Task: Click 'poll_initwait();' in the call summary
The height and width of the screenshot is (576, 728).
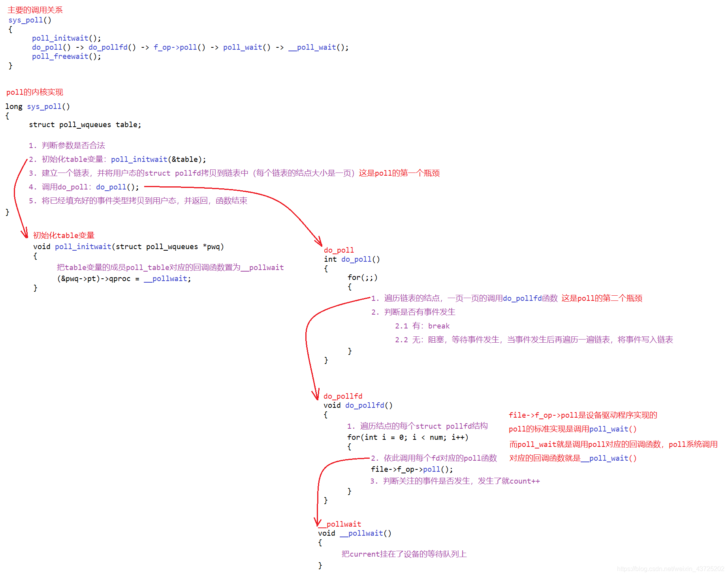Action: click(66, 38)
